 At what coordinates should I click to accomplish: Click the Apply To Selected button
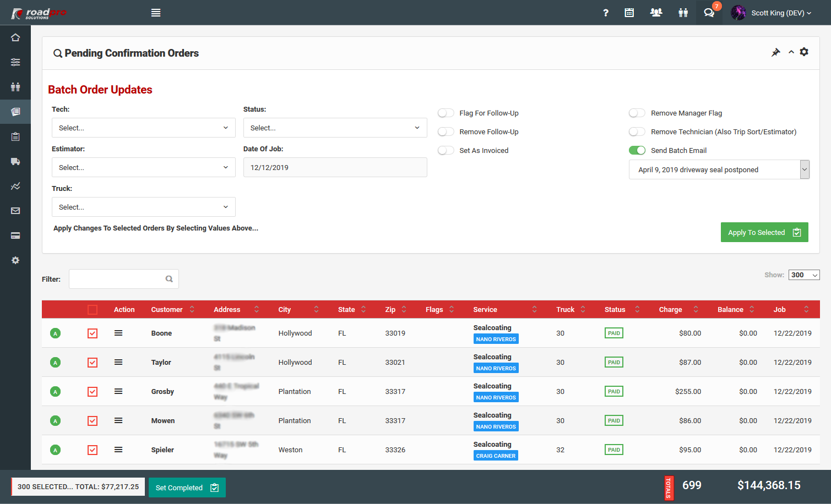point(764,232)
